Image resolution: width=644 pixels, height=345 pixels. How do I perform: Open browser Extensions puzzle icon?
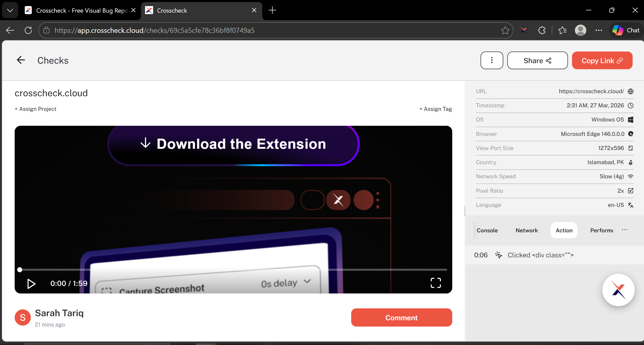tap(542, 30)
